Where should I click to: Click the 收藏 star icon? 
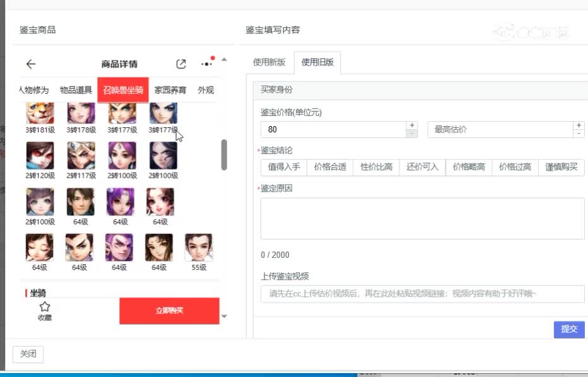point(45,307)
